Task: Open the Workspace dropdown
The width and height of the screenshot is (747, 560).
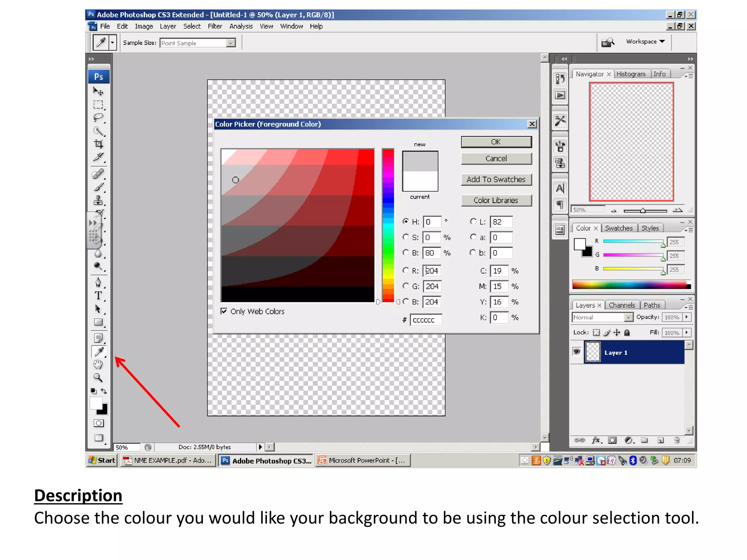Action: (645, 42)
